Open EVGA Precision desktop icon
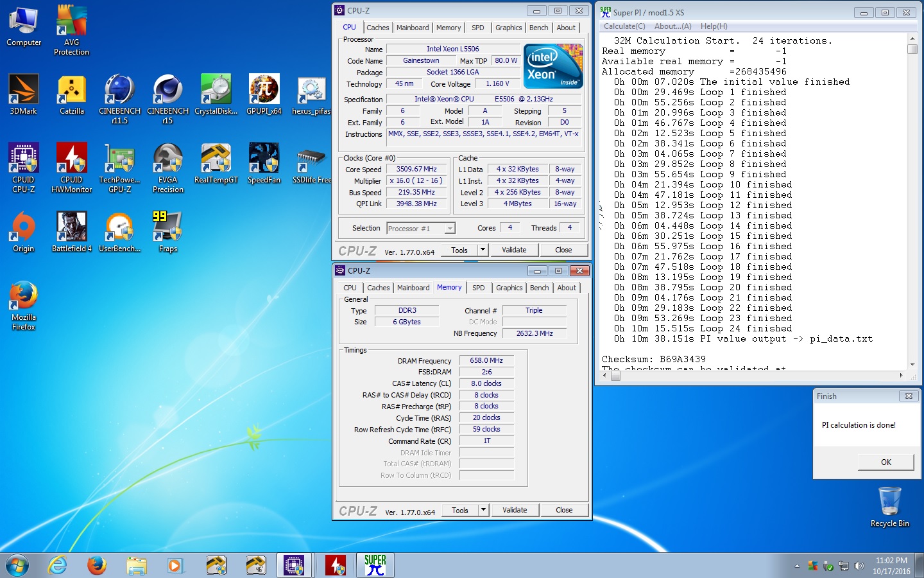Screen dimensions: 924x578 point(168,168)
